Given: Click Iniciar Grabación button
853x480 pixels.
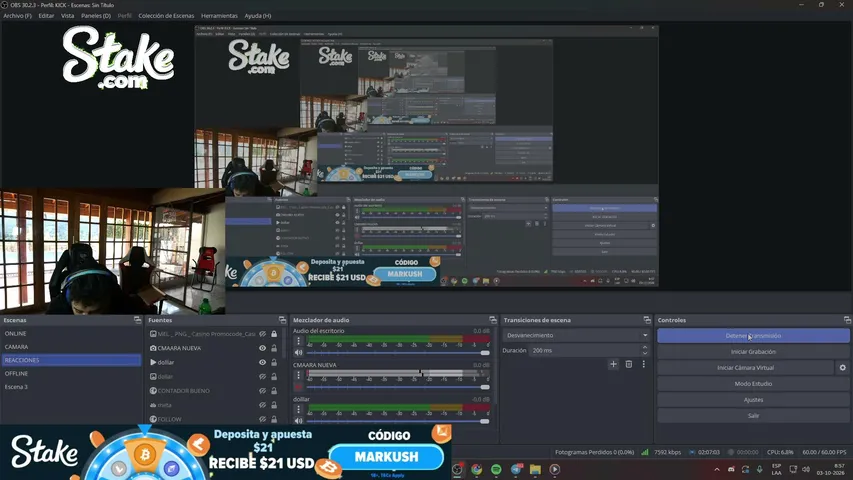Looking at the screenshot, I should (x=753, y=352).
